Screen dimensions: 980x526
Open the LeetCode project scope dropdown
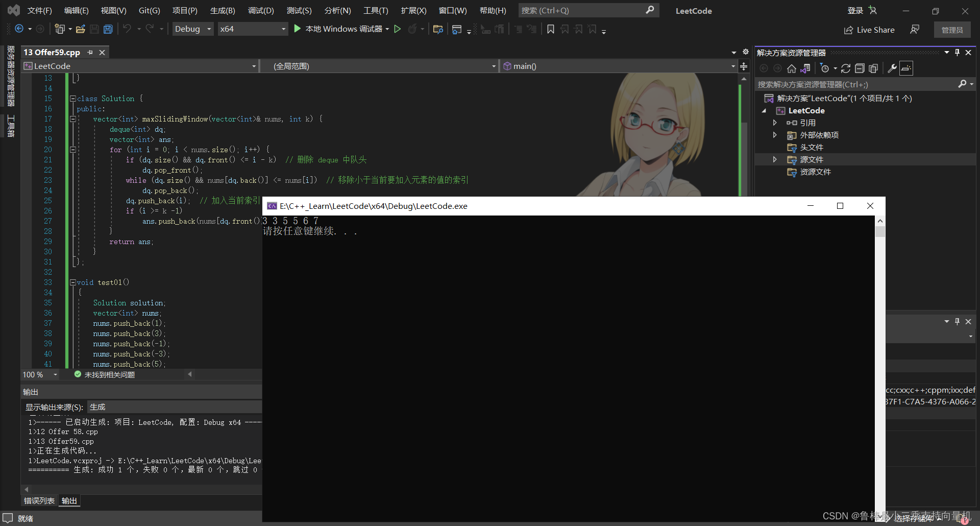pos(140,66)
